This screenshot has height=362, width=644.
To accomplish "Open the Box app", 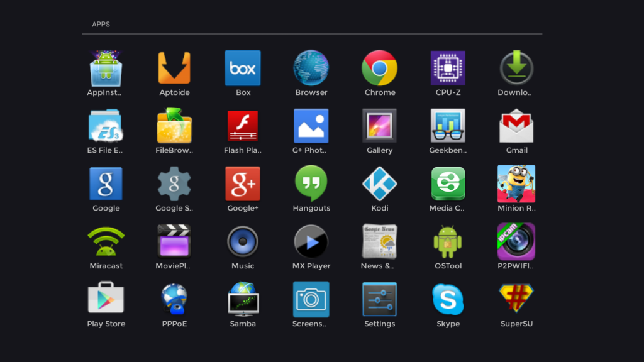I will click(x=243, y=68).
